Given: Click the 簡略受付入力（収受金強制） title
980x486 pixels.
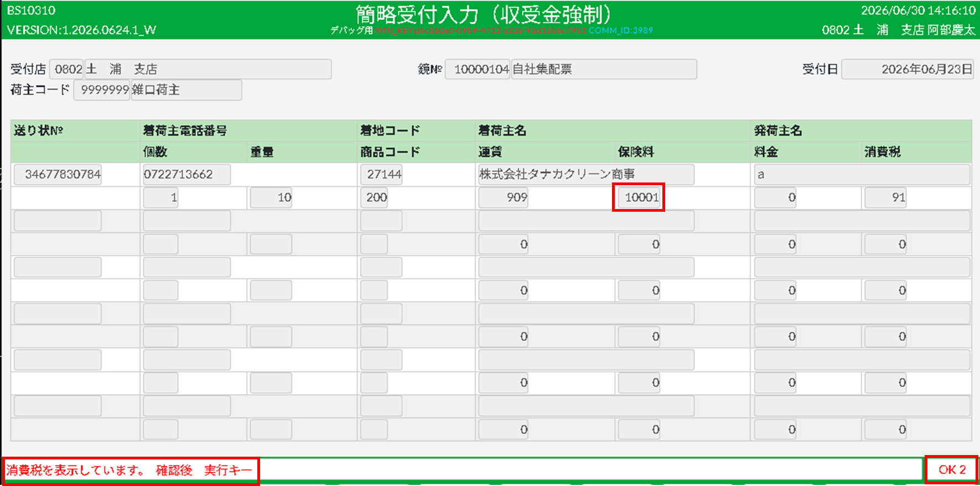Looking at the screenshot, I should pyautogui.click(x=484, y=14).
